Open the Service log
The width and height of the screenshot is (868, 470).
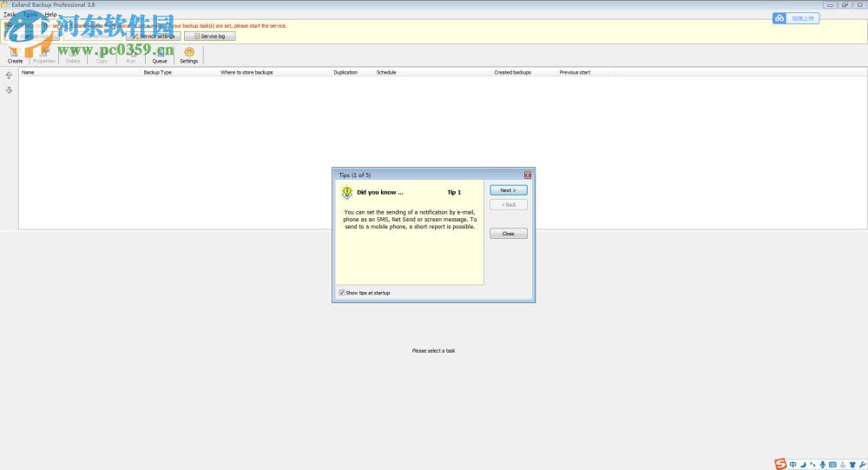[210, 36]
